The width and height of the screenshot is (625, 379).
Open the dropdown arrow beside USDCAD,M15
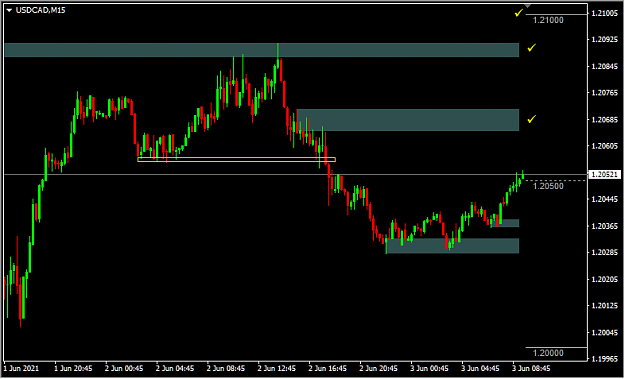[x=9, y=11]
